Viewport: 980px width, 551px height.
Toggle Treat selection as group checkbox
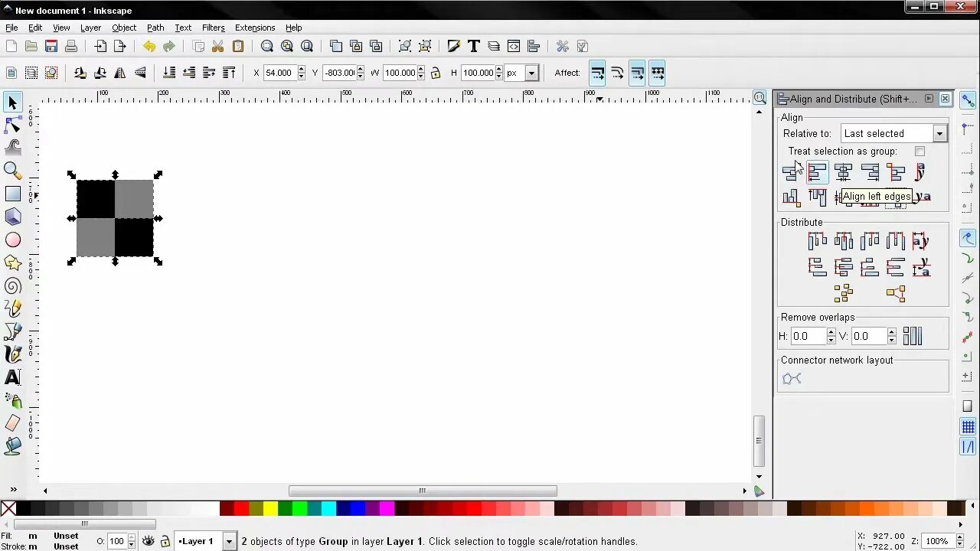(920, 152)
